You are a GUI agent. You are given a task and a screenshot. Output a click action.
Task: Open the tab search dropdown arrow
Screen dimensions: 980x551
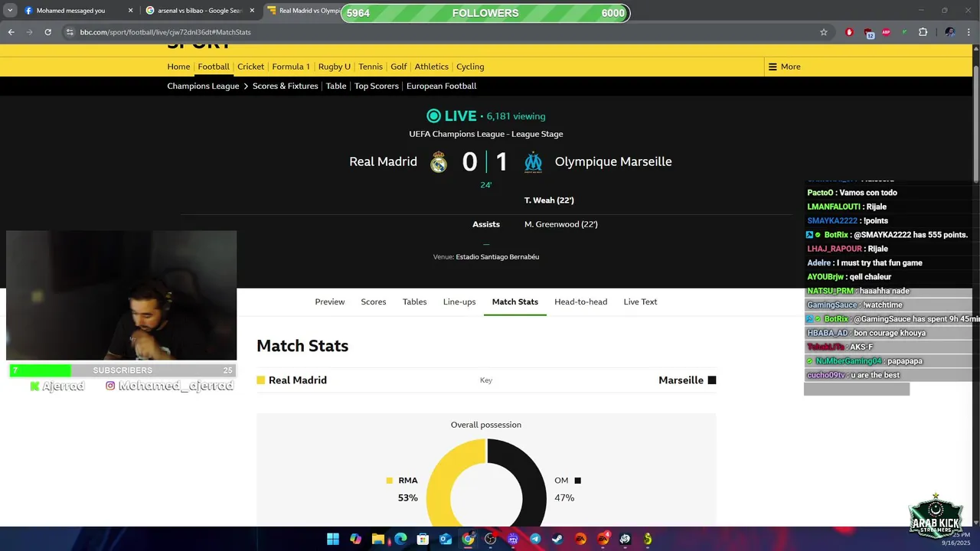10,11
